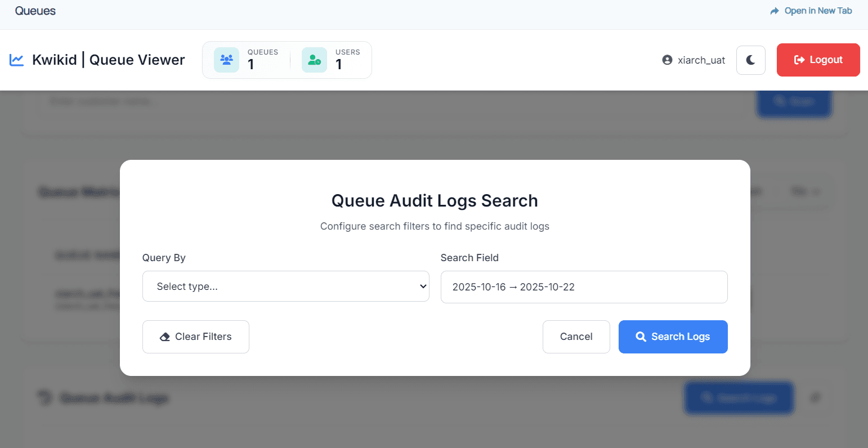Click the eraser icon in Clear Filters

click(165, 337)
